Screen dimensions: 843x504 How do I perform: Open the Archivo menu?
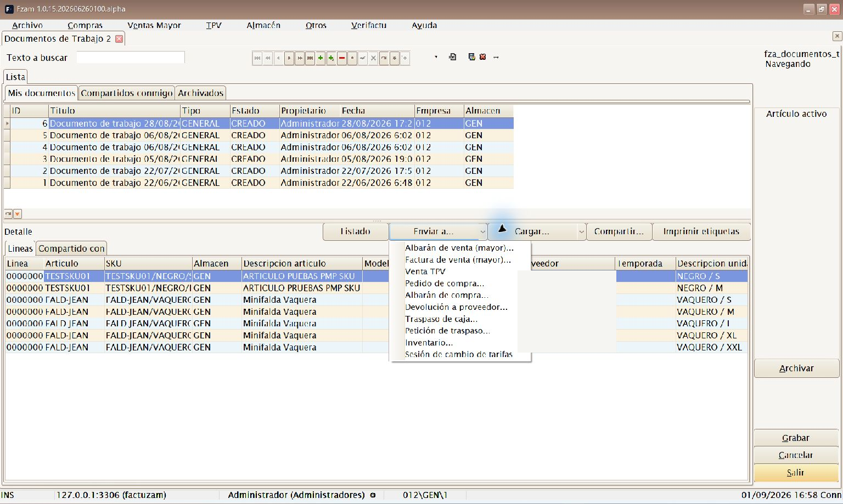tap(27, 25)
